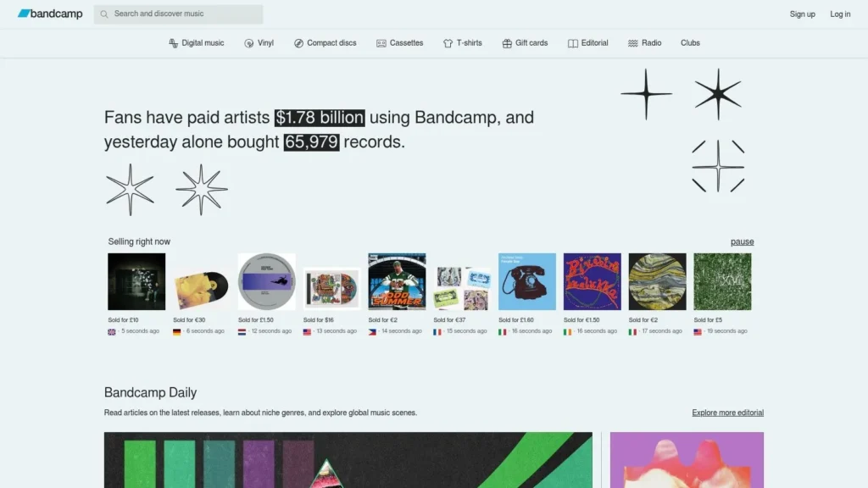This screenshot has width=868, height=488.
Task: Click the Gift cards present icon
Action: click(x=507, y=43)
